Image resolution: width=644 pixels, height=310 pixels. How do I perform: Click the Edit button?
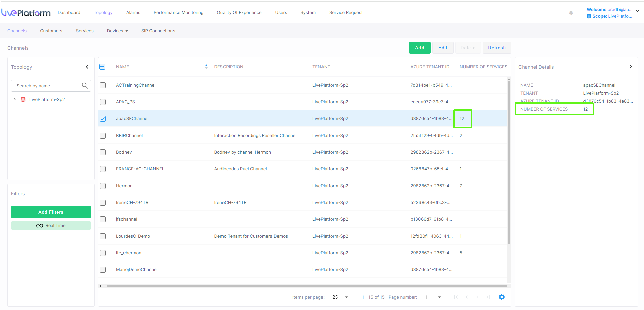coord(443,48)
